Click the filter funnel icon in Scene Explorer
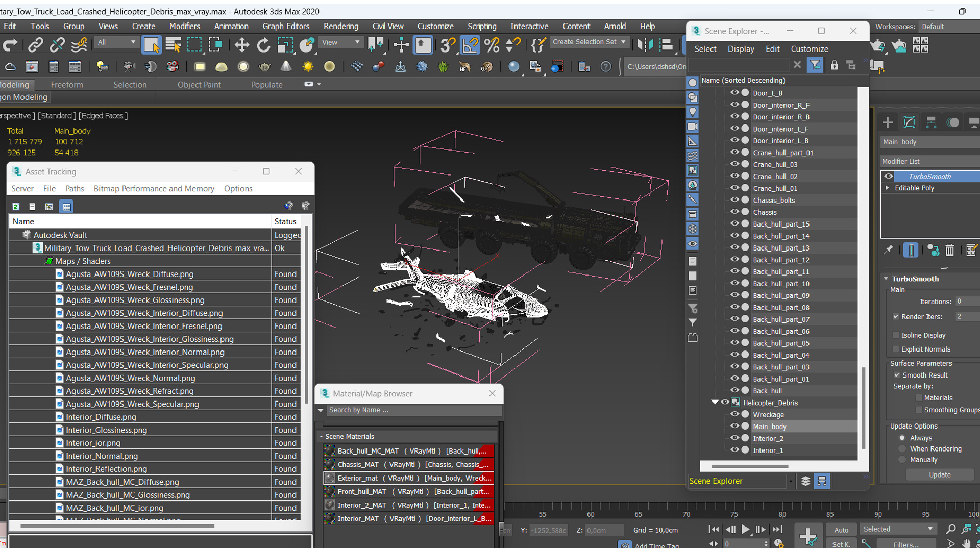980x551 pixels. [815, 65]
